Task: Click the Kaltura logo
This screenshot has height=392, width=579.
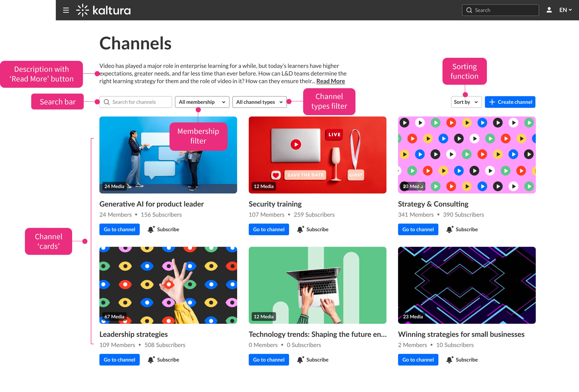Action: click(x=103, y=10)
